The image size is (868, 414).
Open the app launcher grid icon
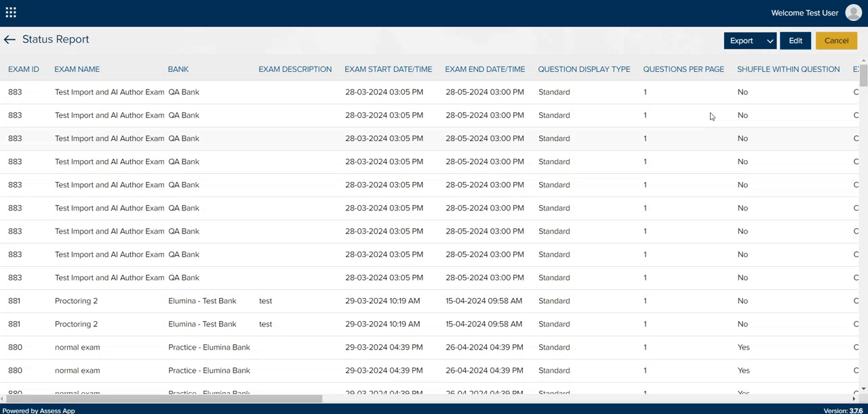click(x=11, y=13)
